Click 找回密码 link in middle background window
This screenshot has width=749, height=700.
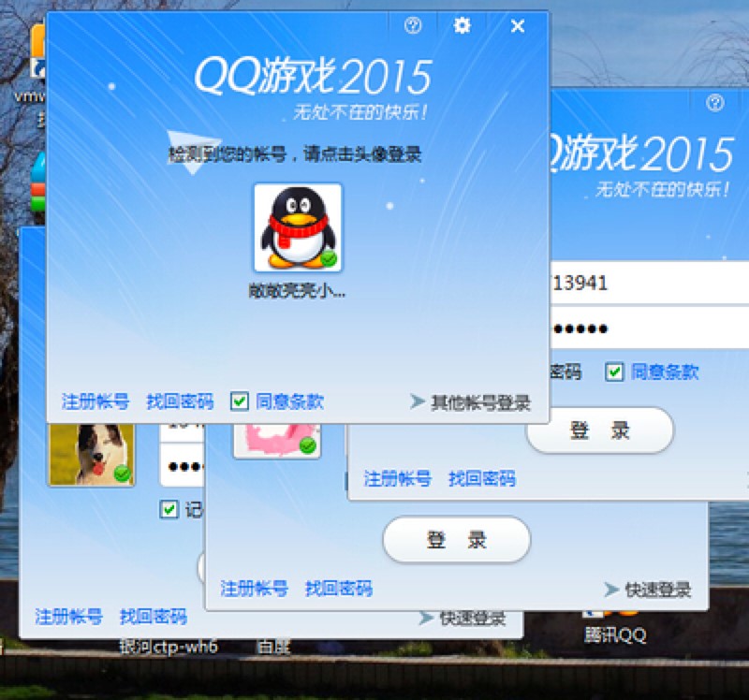coord(339,589)
